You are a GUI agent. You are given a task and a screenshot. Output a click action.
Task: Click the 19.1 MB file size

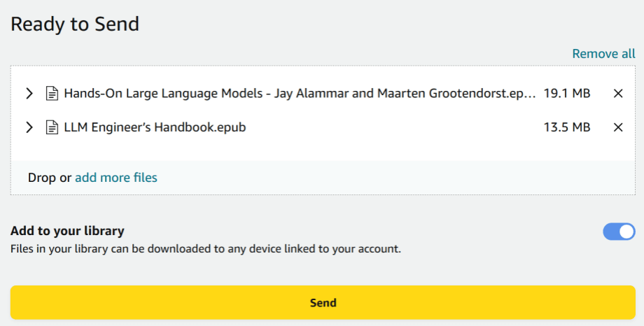click(567, 94)
